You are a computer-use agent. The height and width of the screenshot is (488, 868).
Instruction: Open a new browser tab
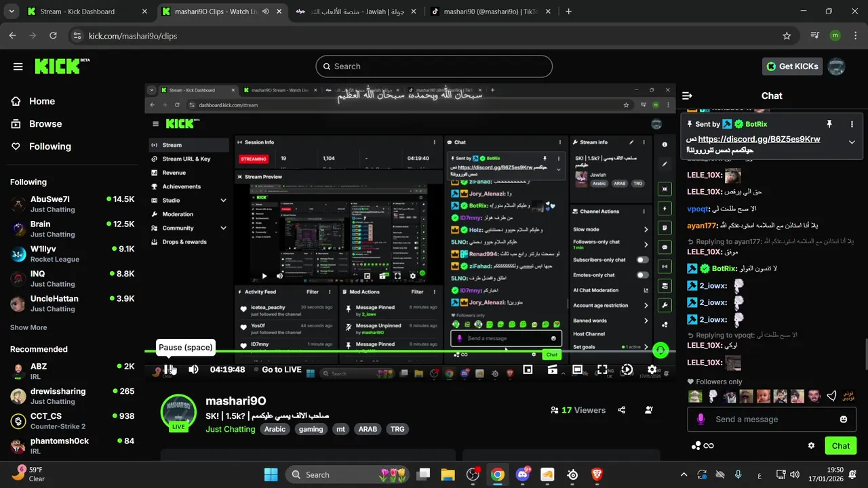(568, 12)
